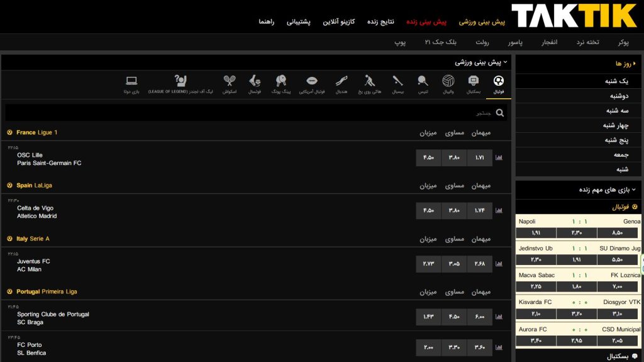This screenshot has width=644, height=362.
Task: Open Kisvarda FC vs Diosgyor VTK live match
Action: pyautogui.click(x=579, y=302)
